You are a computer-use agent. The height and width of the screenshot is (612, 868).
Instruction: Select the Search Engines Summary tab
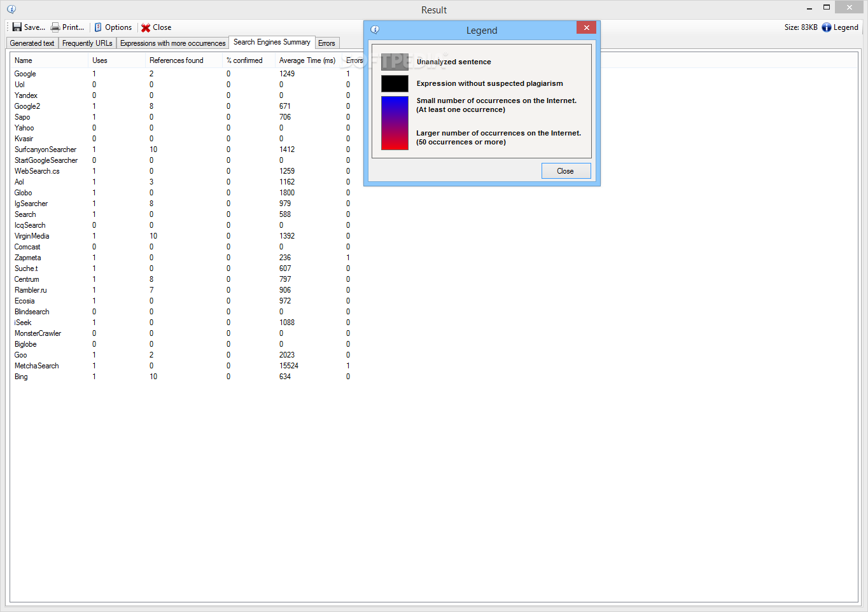(272, 42)
